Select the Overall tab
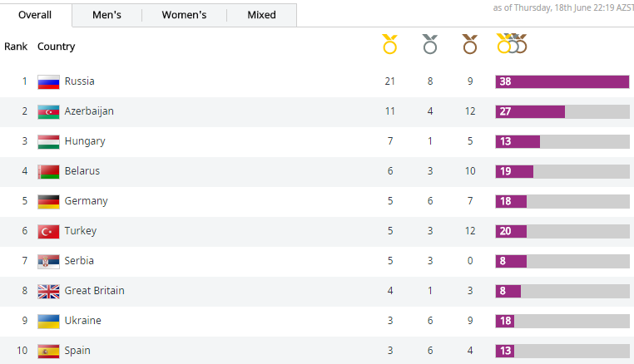Image resolution: width=634 pixels, height=364 pixels. click(35, 15)
